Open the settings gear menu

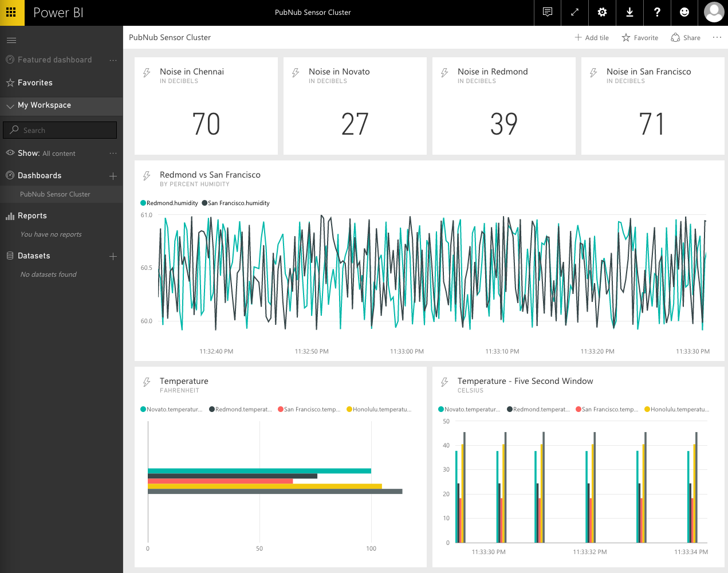602,13
